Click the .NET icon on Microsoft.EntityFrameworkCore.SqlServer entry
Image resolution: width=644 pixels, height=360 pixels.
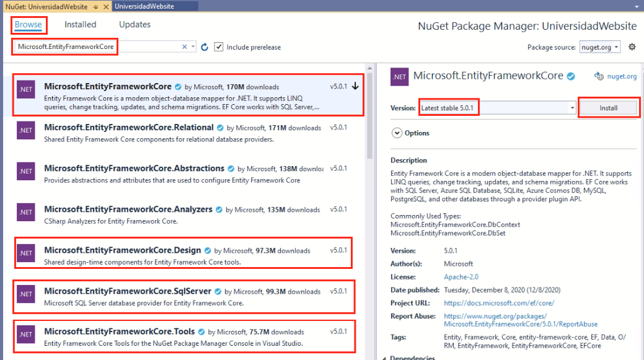pos(25,294)
